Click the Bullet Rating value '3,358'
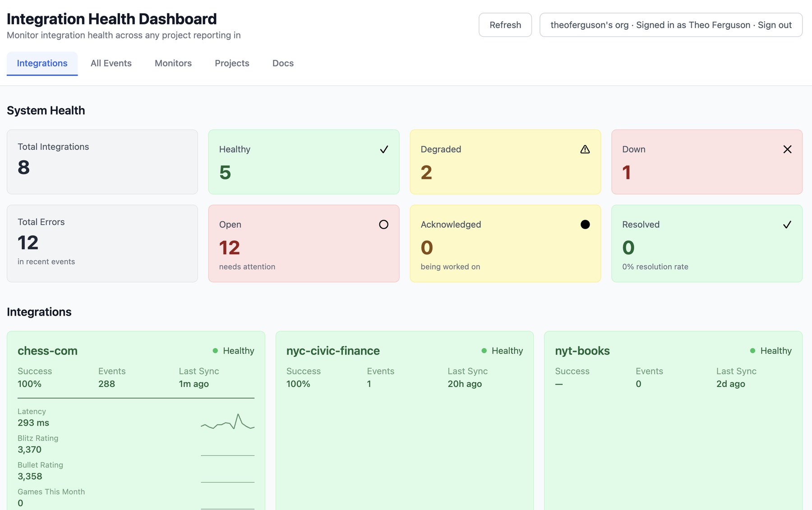Image resolution: width=812 pixels, height=510 pixels. click(x=30, y=476)
